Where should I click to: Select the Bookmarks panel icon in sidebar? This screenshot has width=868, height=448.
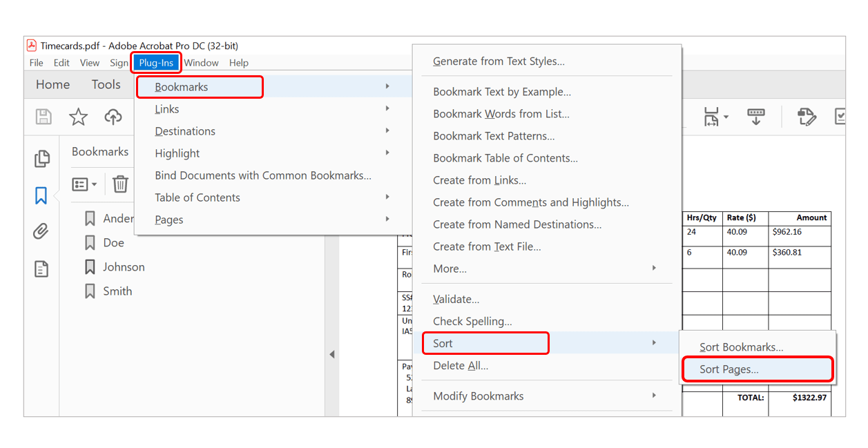[x=42, y=195]
